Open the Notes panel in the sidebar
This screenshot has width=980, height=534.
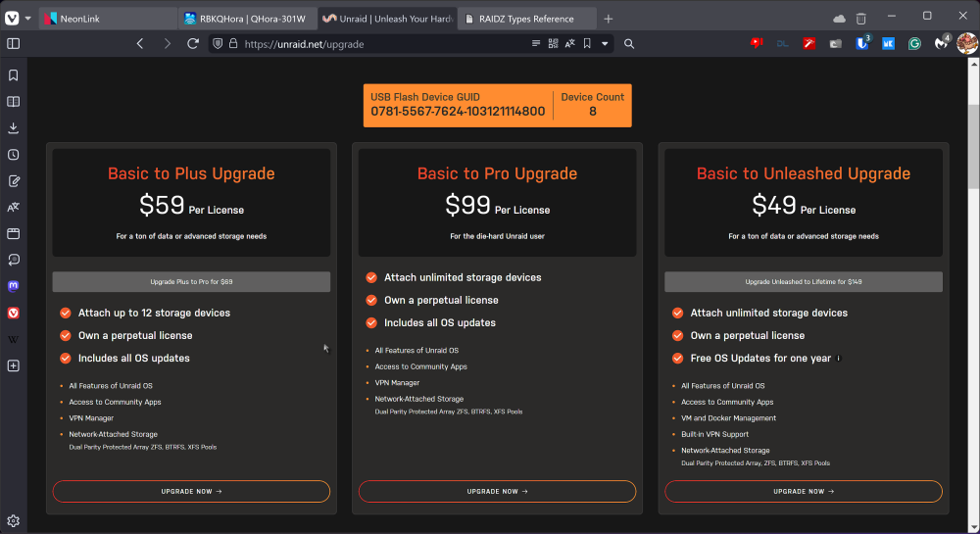13,181
